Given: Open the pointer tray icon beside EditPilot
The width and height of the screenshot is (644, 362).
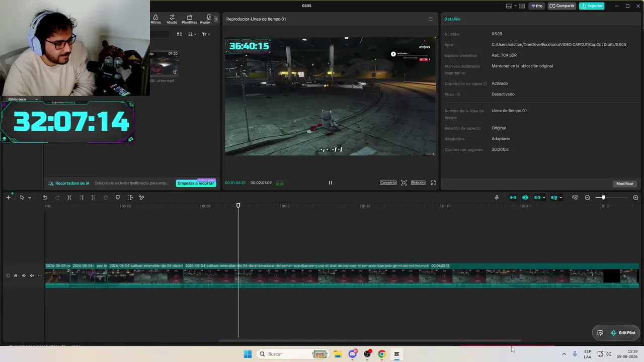Looking at the screenshot, I should pos(600,333).
